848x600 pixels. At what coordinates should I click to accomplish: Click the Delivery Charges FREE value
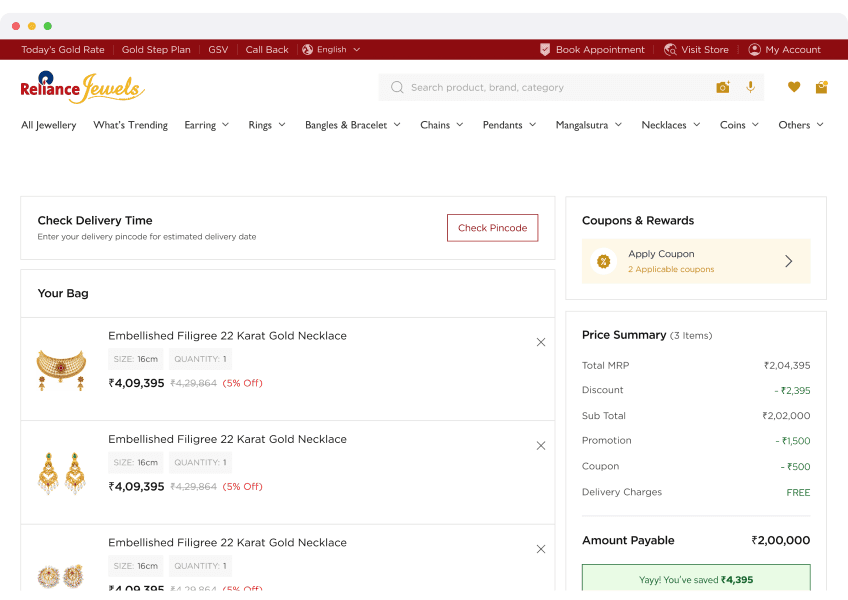click(x=798, y=492)
